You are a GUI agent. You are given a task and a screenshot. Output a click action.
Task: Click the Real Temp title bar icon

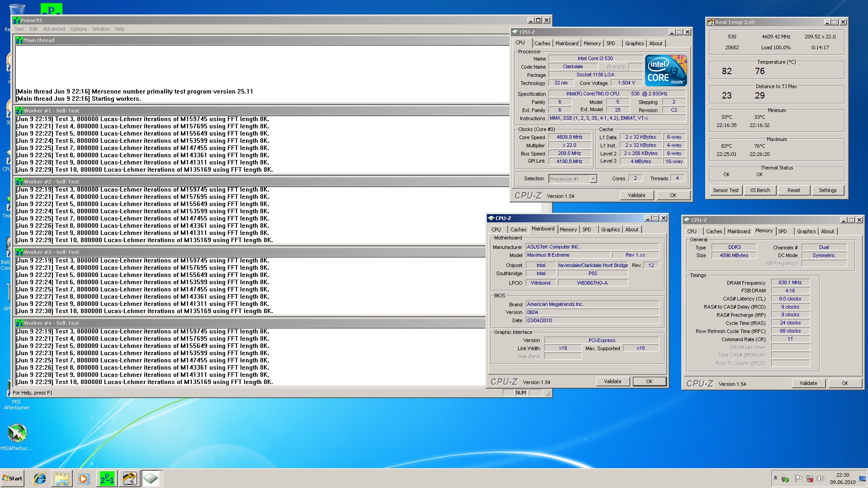[711, 22]
